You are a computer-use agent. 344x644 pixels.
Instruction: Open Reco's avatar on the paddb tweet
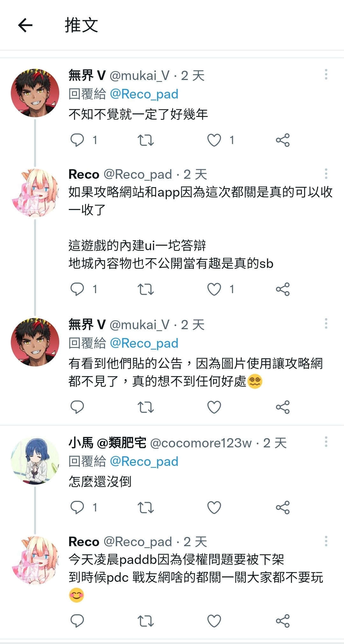[35, 560]
